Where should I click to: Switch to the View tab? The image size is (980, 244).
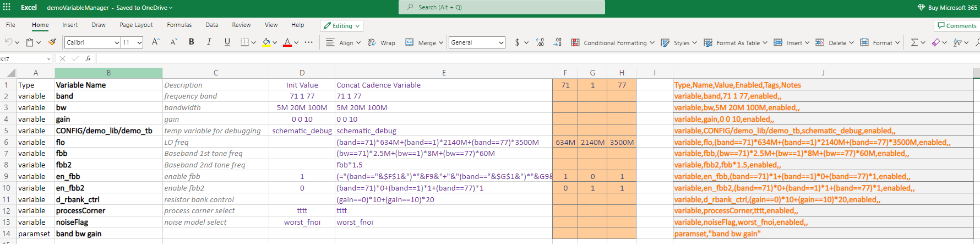pyautogui.click(x=271, y=25)
